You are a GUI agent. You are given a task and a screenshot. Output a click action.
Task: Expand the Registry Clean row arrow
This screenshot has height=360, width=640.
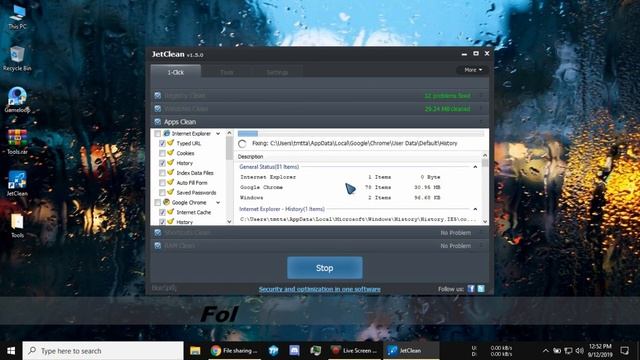pyautogui.click(x=482, y=96)
